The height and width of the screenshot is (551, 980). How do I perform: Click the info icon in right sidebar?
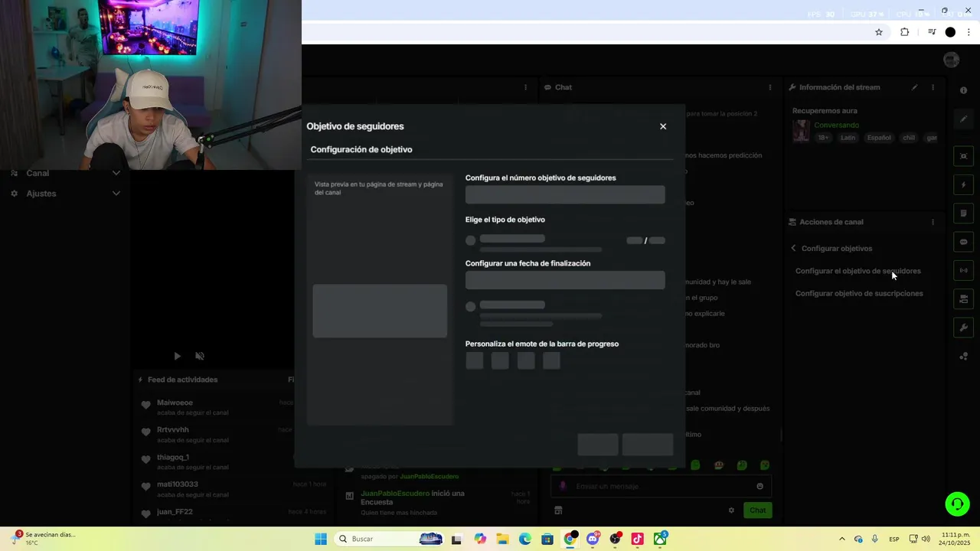coord(963,90)
